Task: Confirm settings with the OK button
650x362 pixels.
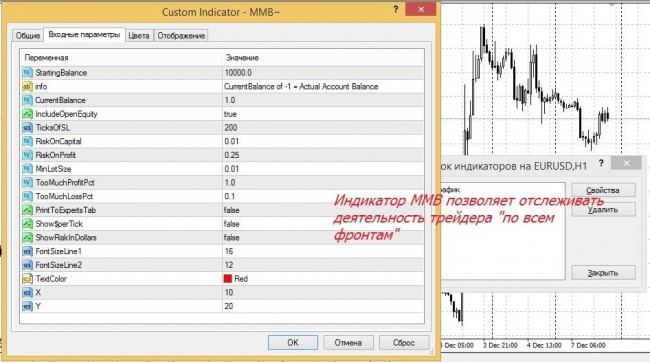Action: tap(293, 343)
